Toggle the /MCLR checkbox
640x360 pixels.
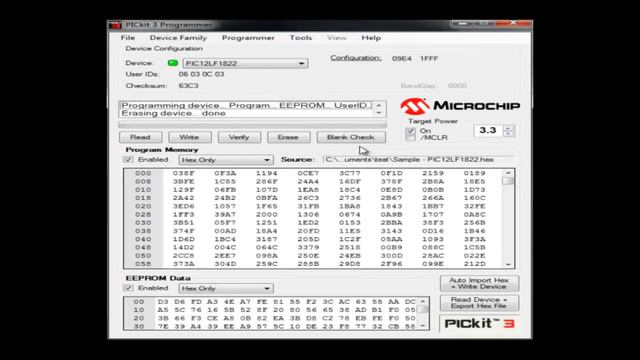[x=411, y=138]
